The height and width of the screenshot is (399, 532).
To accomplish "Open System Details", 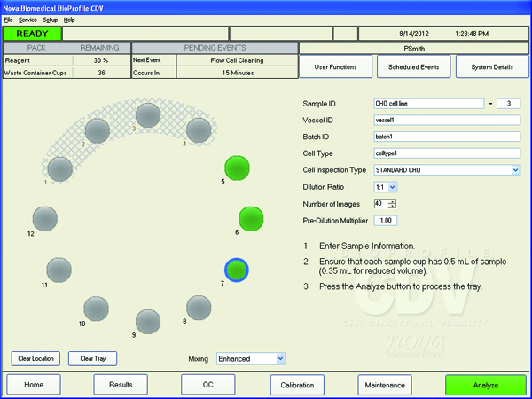I will (x=492, y=66).
